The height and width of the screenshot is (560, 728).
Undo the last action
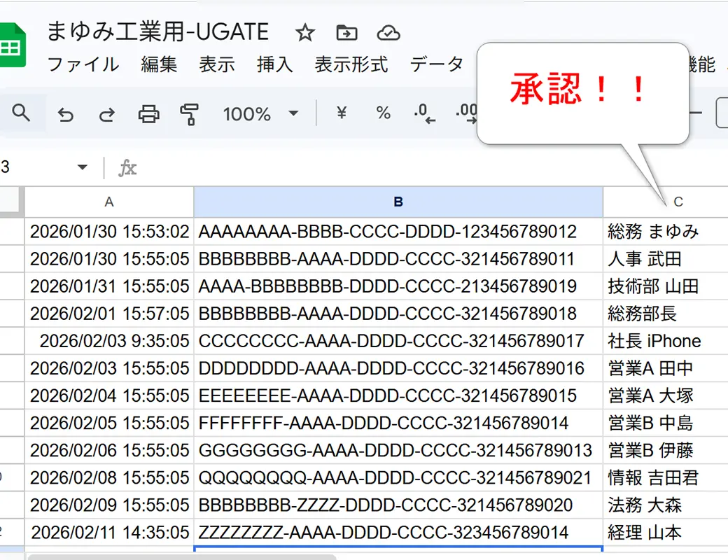tap(65, 112)
